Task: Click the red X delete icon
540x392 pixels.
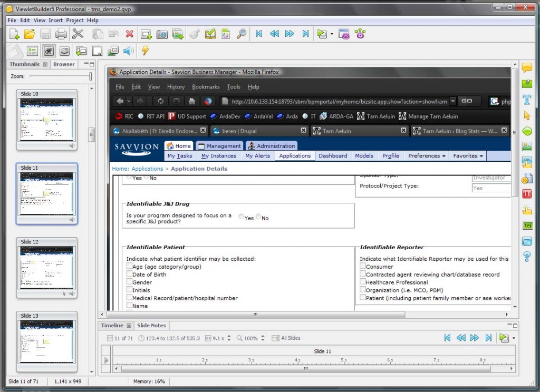Action: 130,34
